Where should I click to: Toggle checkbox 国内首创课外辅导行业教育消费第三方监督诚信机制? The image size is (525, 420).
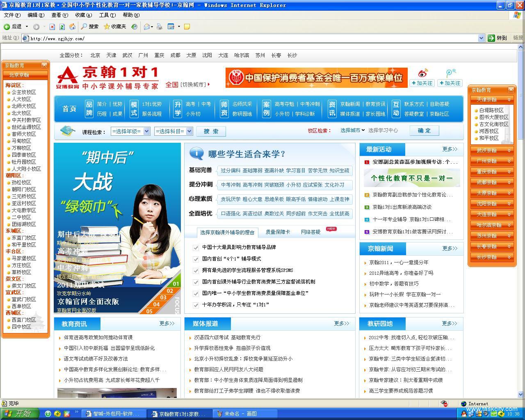[196, 282]
